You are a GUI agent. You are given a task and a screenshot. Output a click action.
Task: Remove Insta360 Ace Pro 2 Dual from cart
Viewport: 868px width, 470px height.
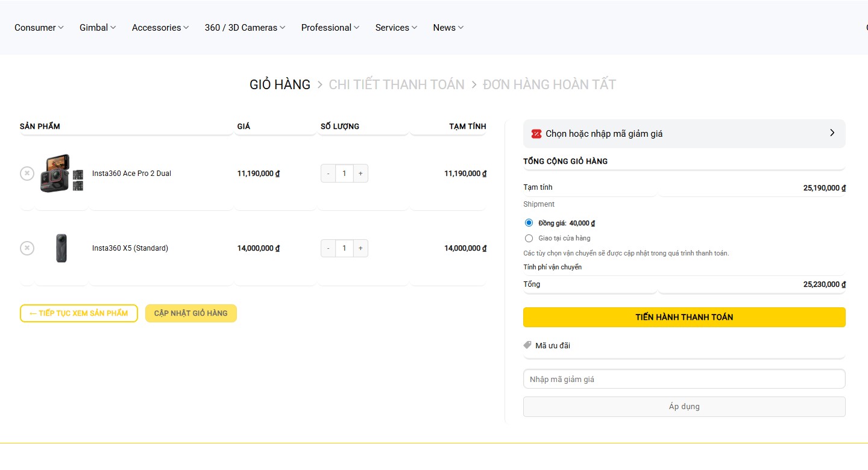point(27,174)
